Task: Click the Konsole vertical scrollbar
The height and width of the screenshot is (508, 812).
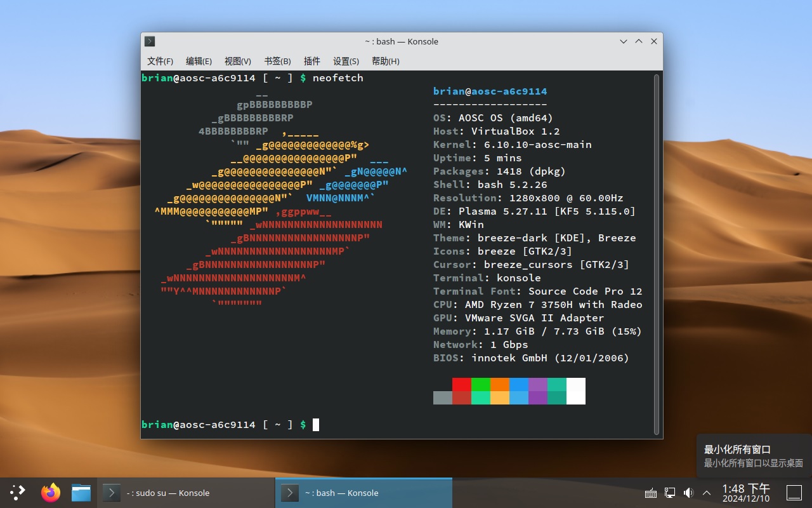Action: tap(657, 254)
